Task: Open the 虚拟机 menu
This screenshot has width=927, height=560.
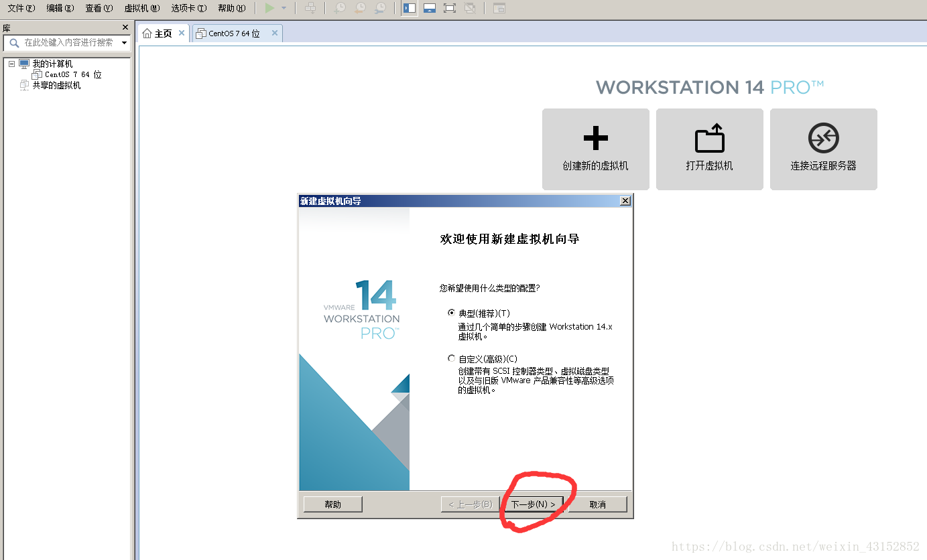Action: coord(141,8)
